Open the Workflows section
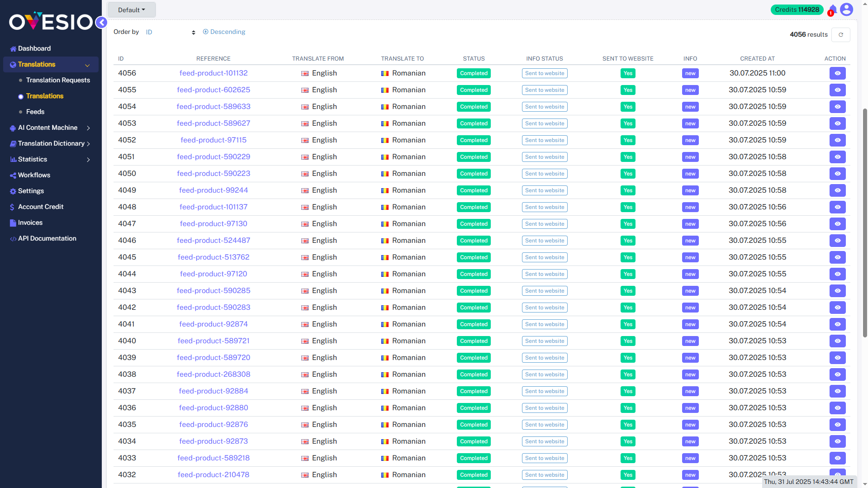Viewport: 868px width, 488px height. click(34, 175)
